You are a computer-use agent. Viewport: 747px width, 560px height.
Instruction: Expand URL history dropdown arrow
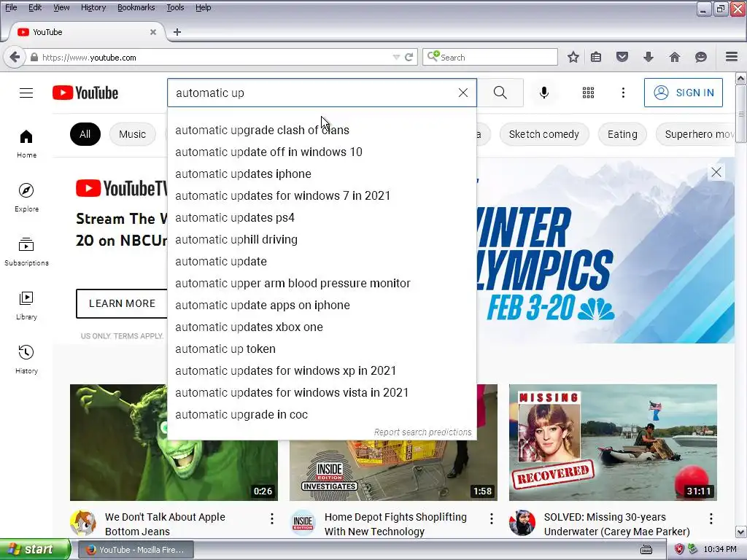pyautogui.click(x=396, y=57)
